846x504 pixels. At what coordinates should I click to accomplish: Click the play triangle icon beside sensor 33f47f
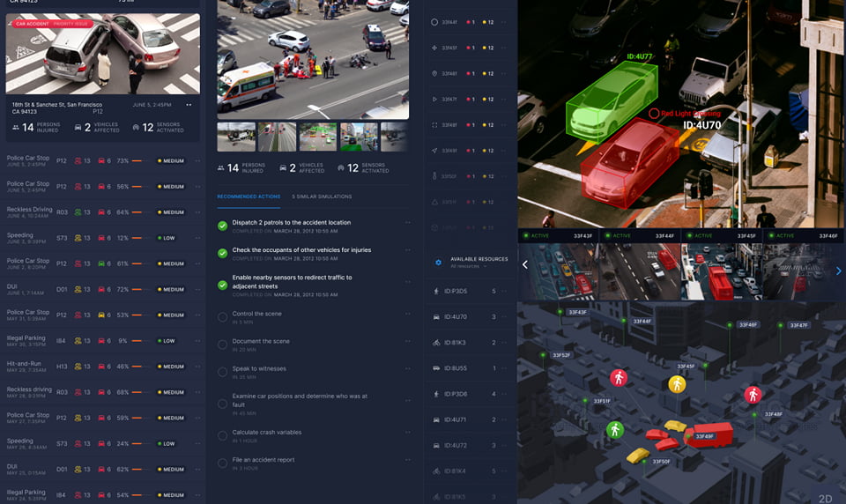434,100
